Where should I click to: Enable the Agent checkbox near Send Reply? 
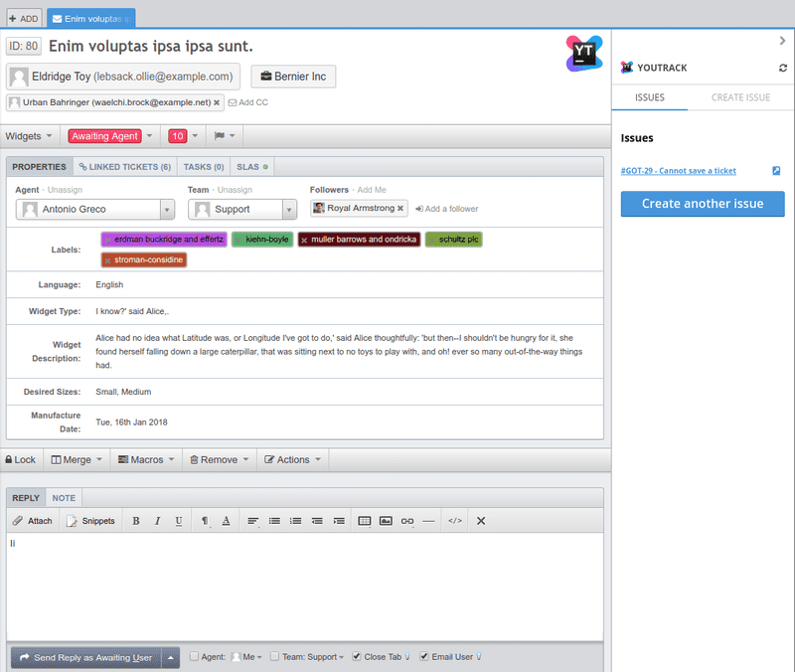click(194, 657)
